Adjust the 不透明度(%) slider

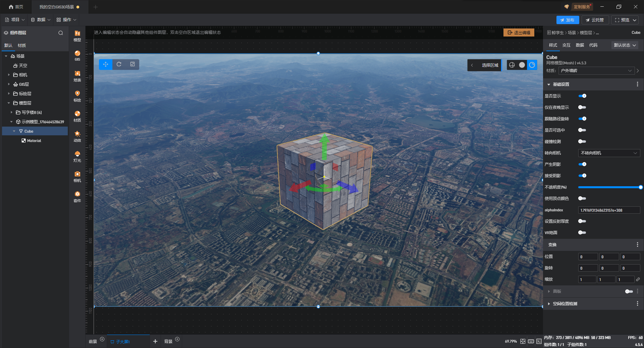609,187
